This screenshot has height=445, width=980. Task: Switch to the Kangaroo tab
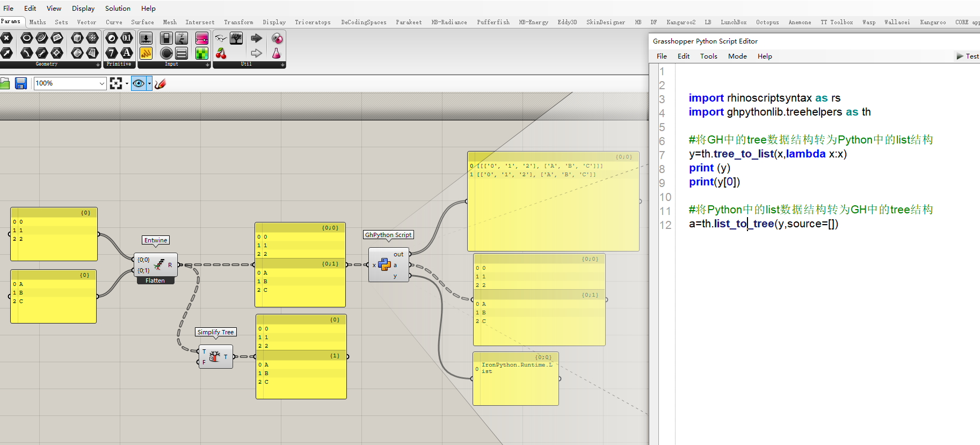(x=933, y=22)
